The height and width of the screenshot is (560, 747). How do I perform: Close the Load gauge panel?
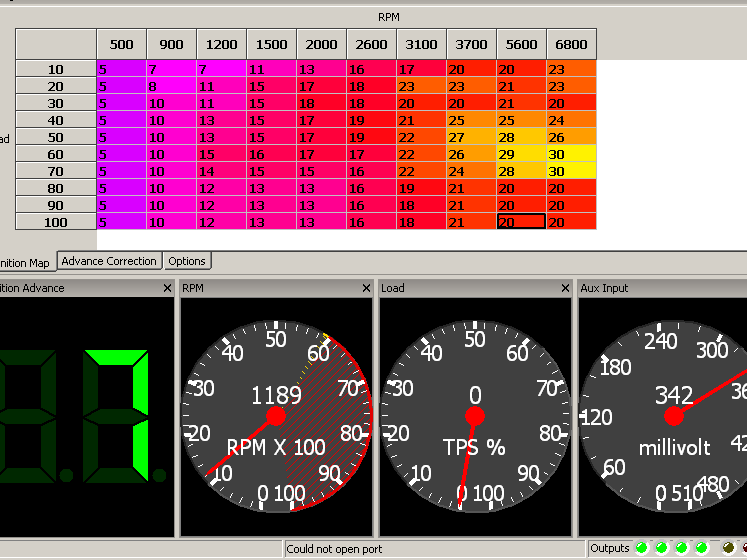(x=567, y=288)
